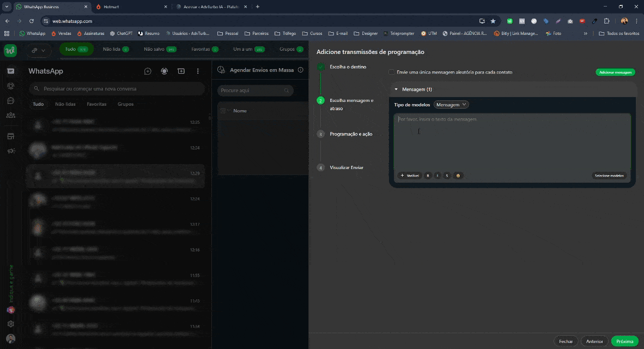The image size is (644, 349).
Task: Open the Tipo de modelos dropdown
Action: [x=451, y=105]
